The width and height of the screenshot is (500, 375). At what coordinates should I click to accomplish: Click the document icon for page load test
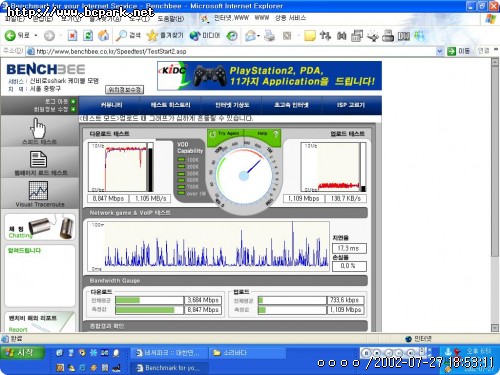pyautogui.click(x=38, y=159)
